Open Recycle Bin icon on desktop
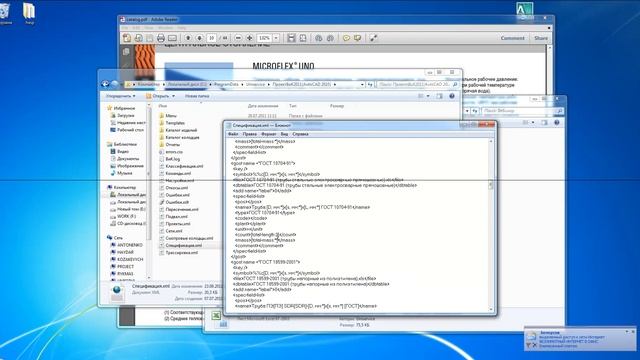This screenshot has height=360, width=640. click(4, 13)
